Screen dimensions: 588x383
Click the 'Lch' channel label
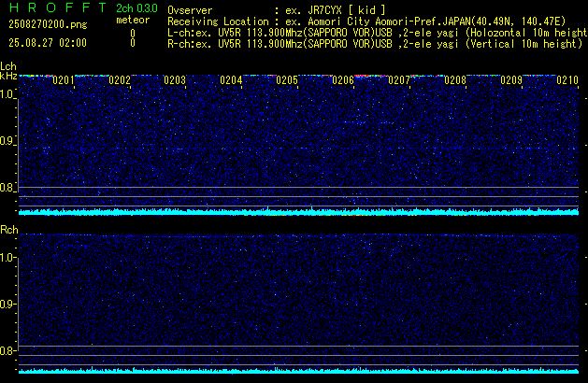(x=8, y=66)
